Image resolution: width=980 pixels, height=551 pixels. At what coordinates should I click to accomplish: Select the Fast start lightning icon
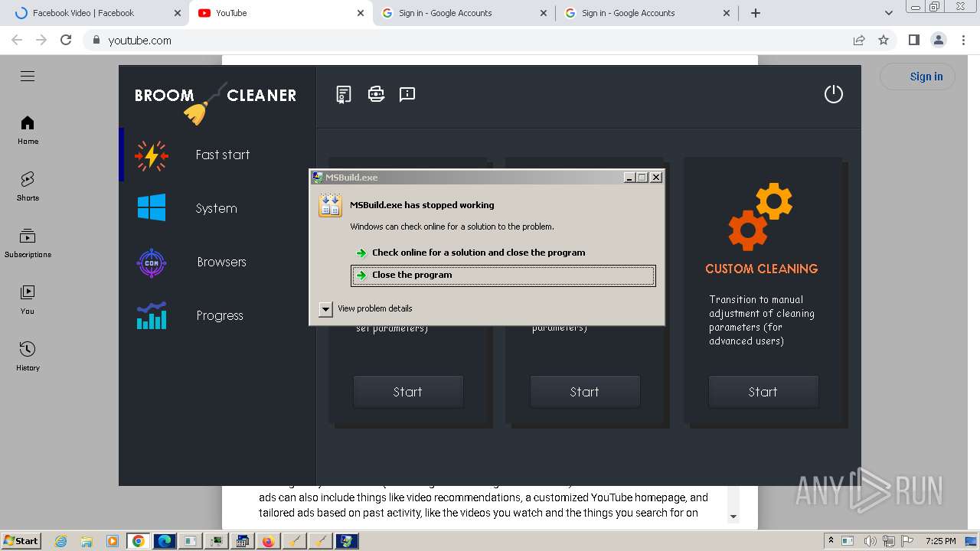point(152,155)
